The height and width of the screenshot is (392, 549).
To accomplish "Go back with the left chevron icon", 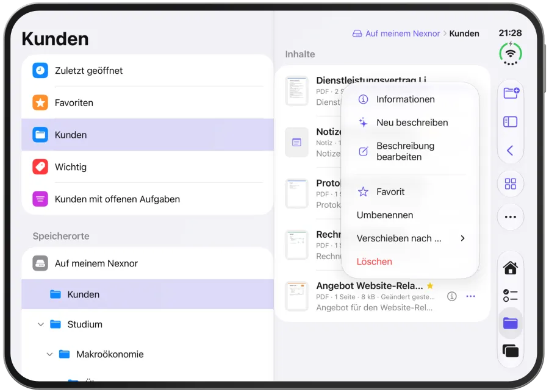I will 510,151.
